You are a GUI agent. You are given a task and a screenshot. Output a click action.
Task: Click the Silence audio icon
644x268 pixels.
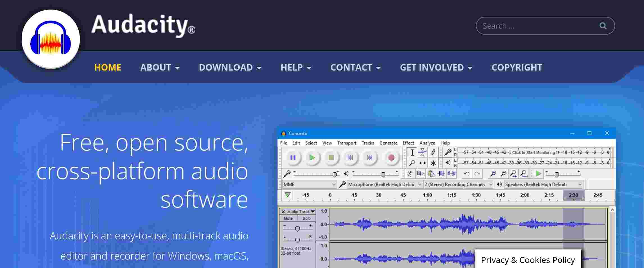451,174
